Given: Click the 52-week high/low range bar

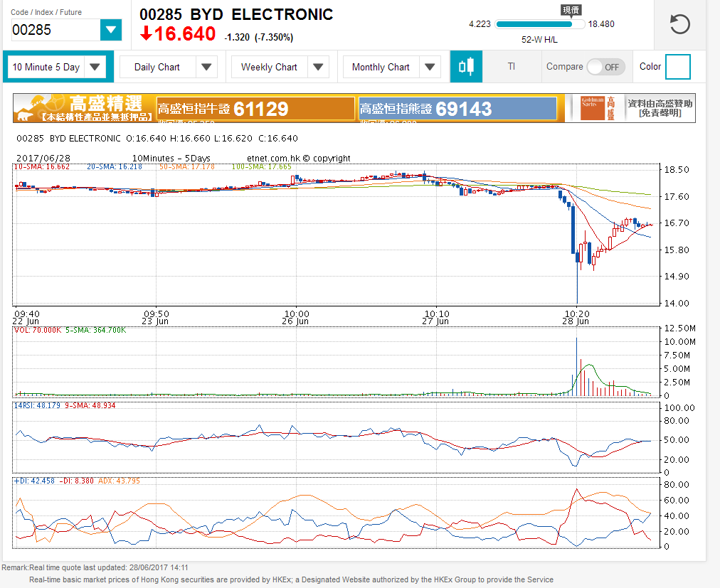Looking at the screenshot, I should coord(540,24).
